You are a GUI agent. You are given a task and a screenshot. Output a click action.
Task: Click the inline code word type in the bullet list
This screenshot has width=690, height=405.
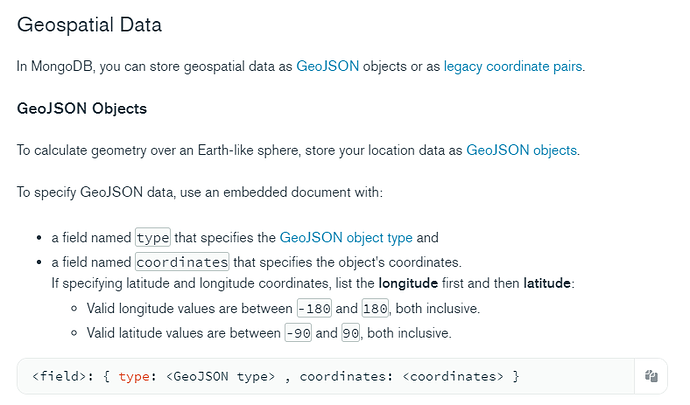click(153, 238)
